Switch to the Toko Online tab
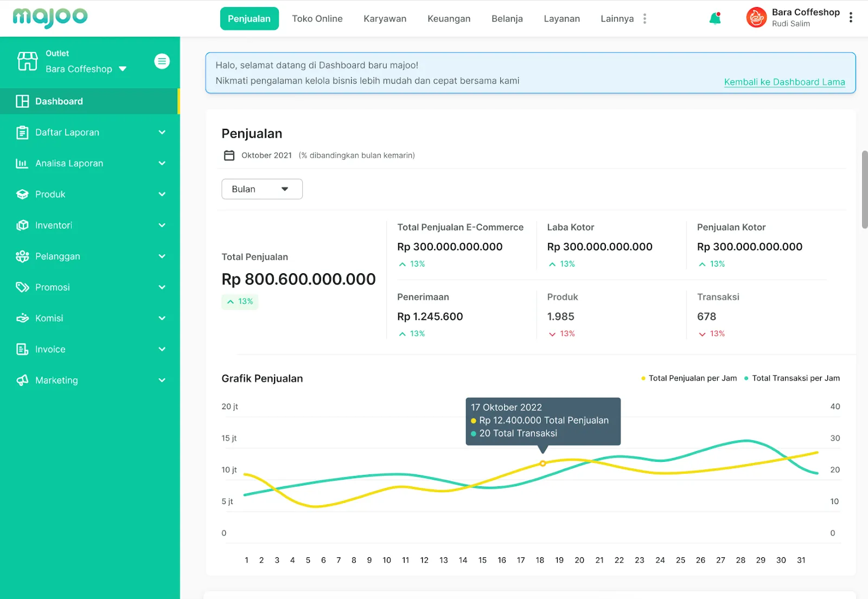Viewport: 868px width, 599px height. (x=317, y=18)
